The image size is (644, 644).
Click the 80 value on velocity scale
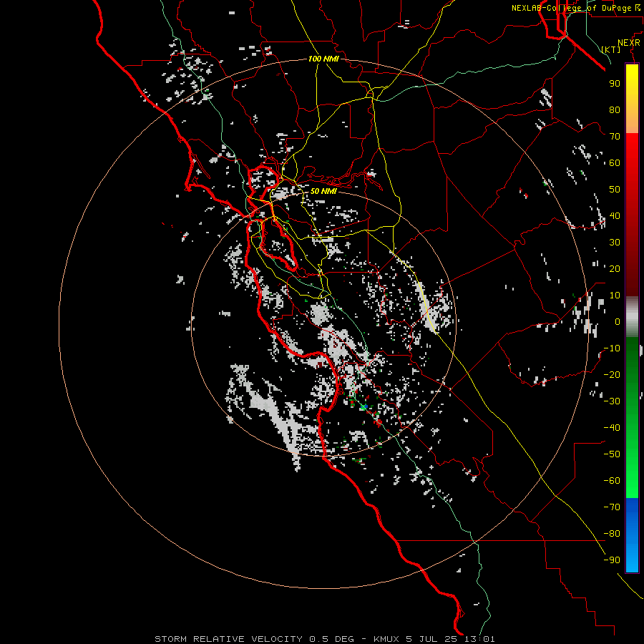pos(615,109)
